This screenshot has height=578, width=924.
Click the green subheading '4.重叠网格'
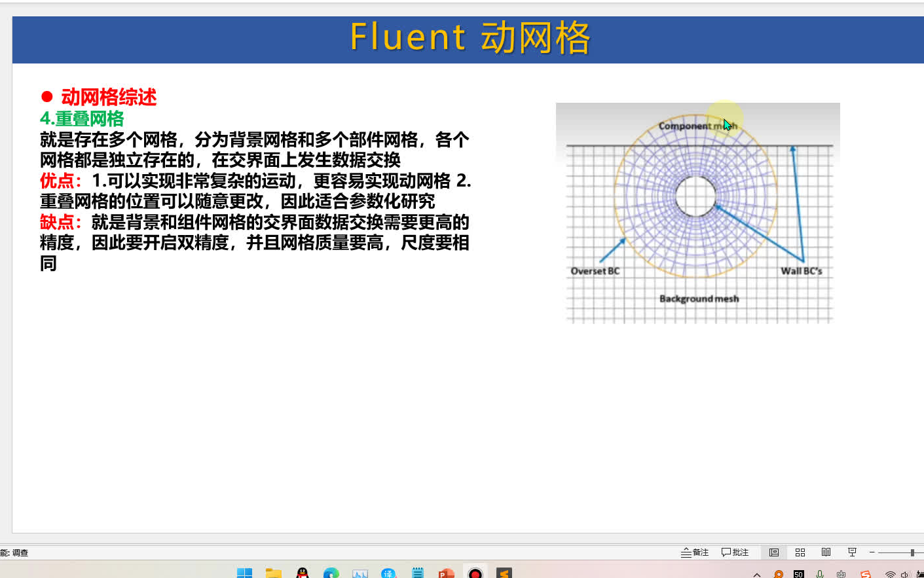(x=82, y=118)
